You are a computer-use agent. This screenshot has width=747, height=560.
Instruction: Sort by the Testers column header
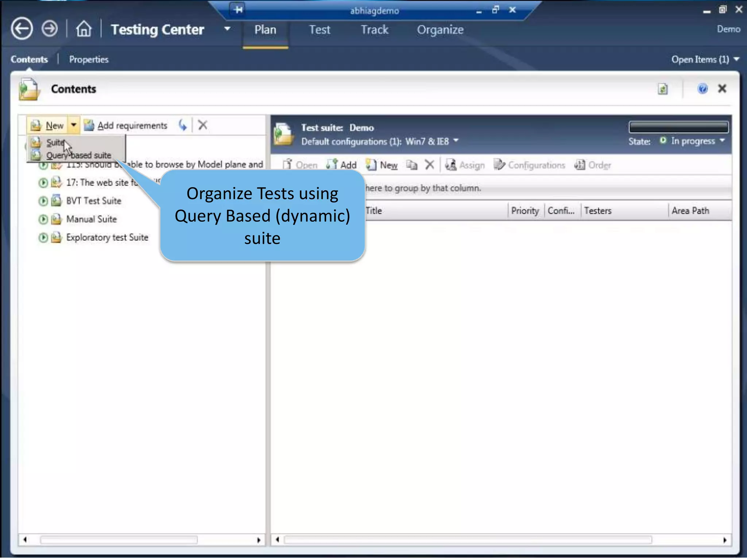[x=624, y=211]
